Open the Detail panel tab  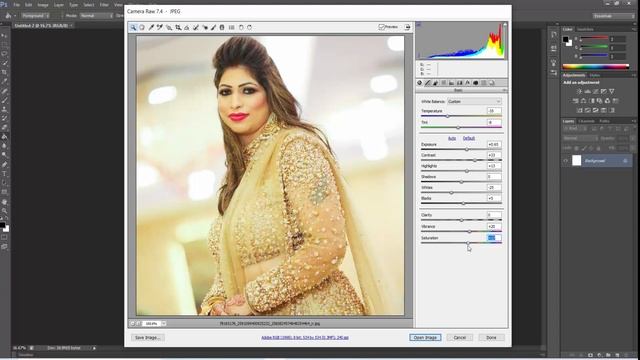pos(436,83)
